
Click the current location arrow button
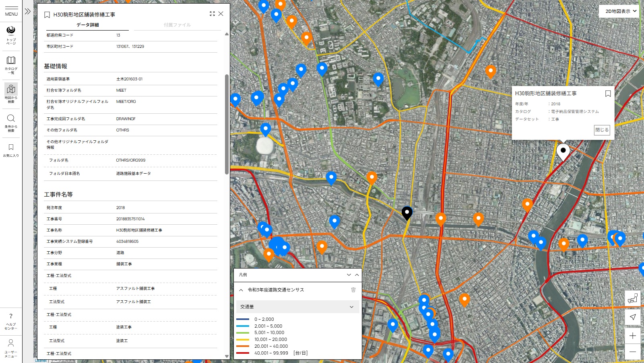632,317
